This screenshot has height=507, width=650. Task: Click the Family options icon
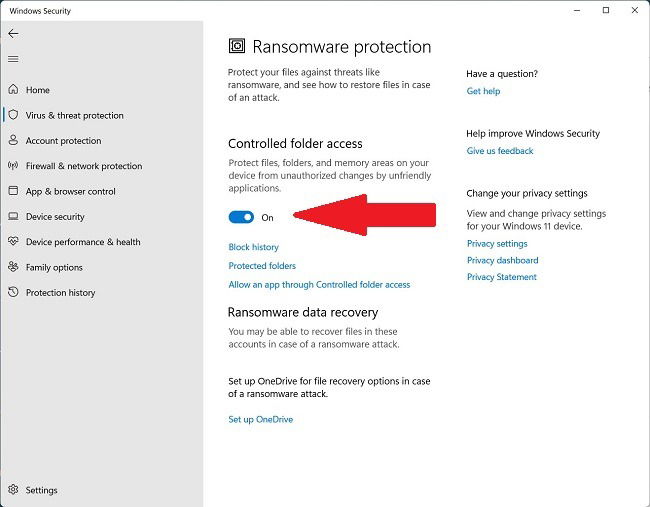[14, 267]
